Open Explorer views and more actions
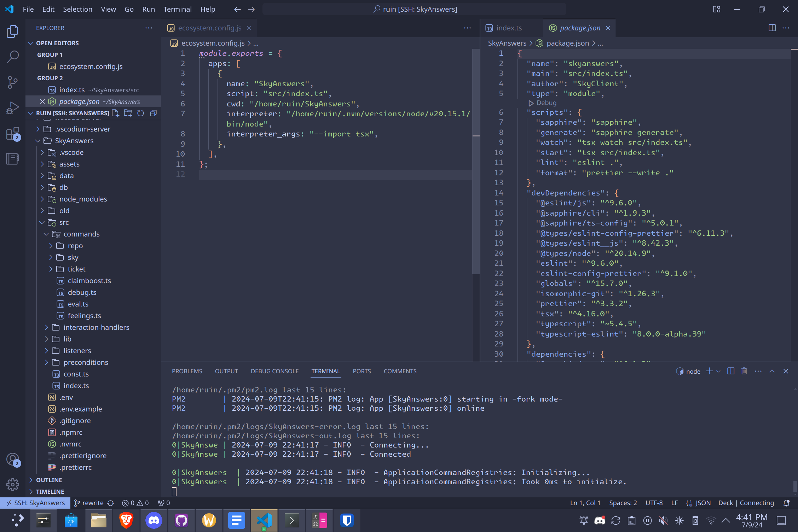This screenshot has height=532, width=798. (149, 28)
